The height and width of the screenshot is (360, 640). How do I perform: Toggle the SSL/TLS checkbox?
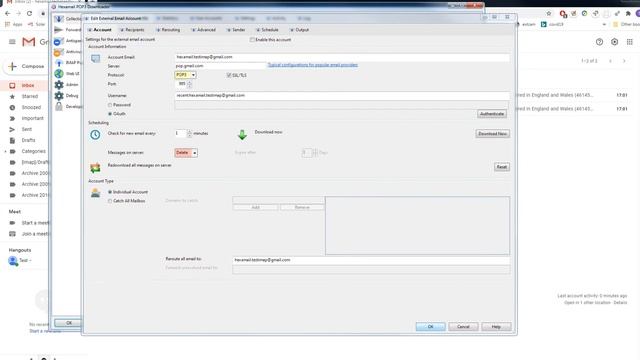229,75
